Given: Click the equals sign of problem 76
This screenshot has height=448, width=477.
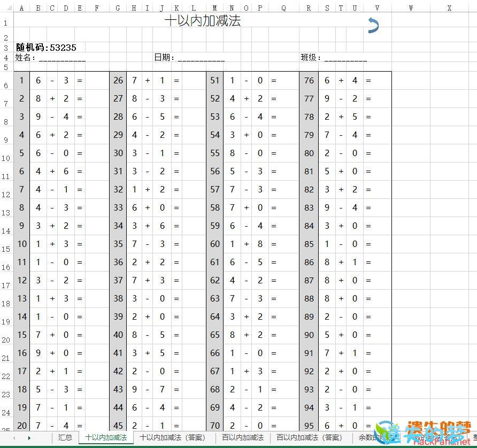Looking at the screenshot, I should click(368, 81).
